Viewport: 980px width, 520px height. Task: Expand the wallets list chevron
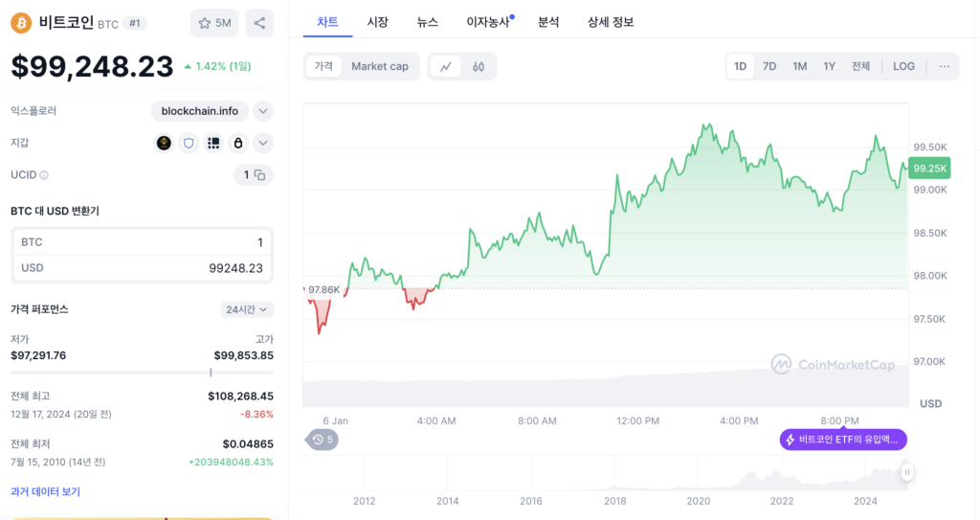tap(263, 143)
